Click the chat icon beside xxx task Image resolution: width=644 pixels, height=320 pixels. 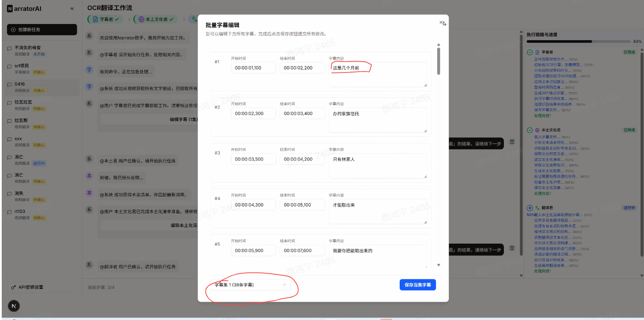(x=10, y=140)
